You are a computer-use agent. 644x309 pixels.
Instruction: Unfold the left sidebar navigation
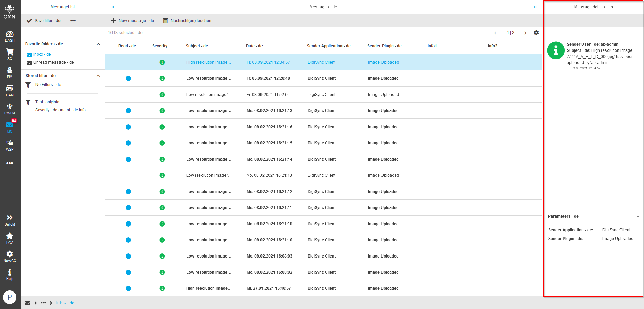10,219
